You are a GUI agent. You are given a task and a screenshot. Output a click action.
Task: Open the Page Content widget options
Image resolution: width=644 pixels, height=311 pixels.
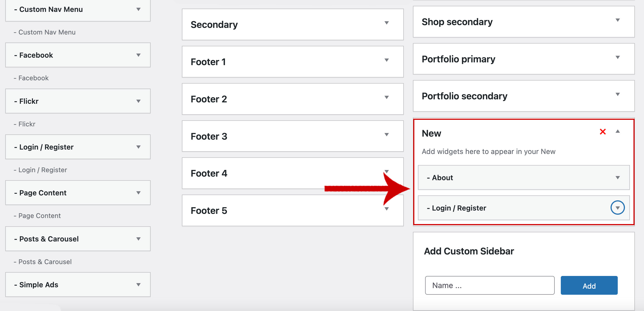[x=138, y=193]
